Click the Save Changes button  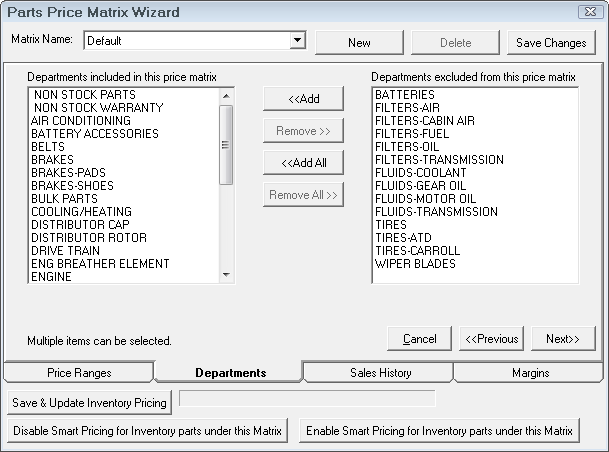click(551, 43)
